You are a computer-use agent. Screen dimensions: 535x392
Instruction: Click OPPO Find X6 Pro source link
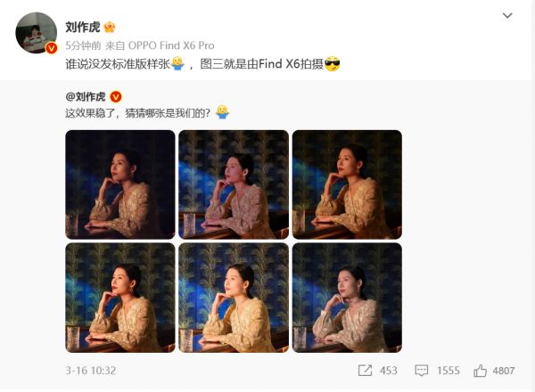coord(171,45)
